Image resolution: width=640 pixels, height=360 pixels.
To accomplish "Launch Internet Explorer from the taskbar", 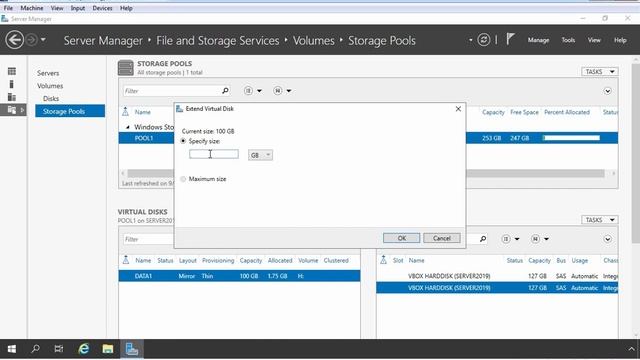I will tap(84, 349).
